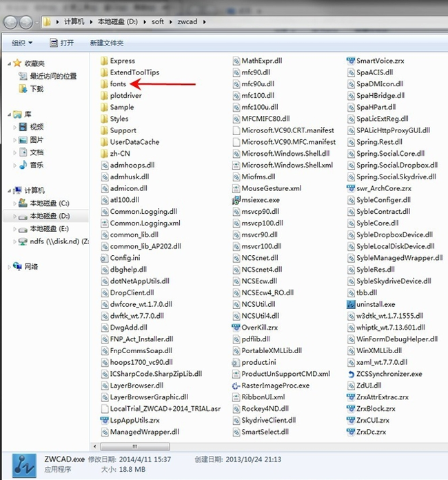The image size is (448, 480).
Task: Open the 视频 library in sidebar
Action: [31, 127]
